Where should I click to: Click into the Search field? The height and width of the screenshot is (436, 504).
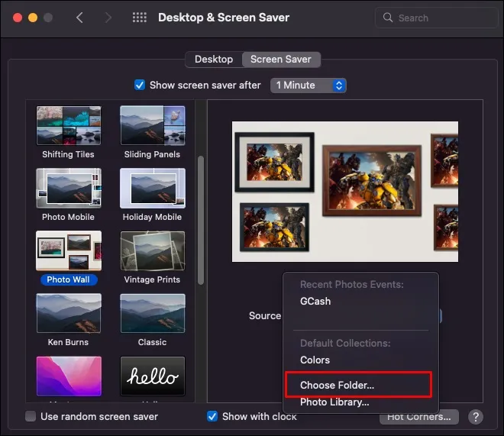[x=436, y=18]
